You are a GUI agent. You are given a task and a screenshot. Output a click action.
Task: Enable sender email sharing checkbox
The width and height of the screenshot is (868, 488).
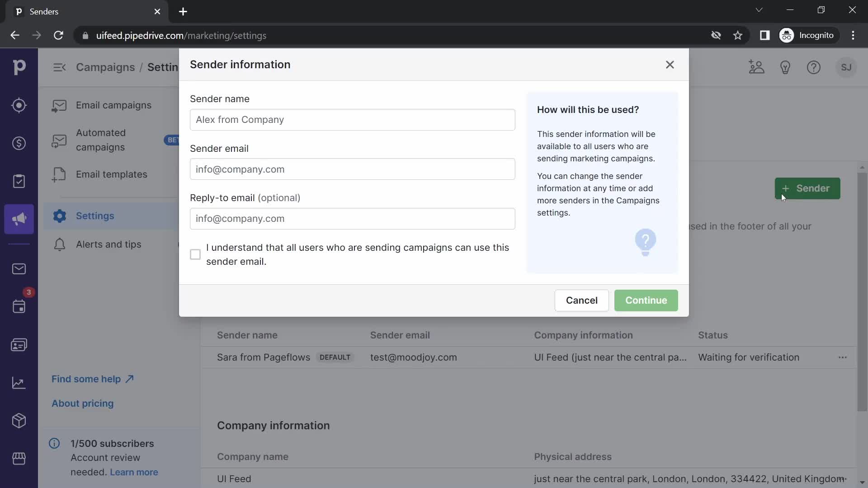(195, 254)
